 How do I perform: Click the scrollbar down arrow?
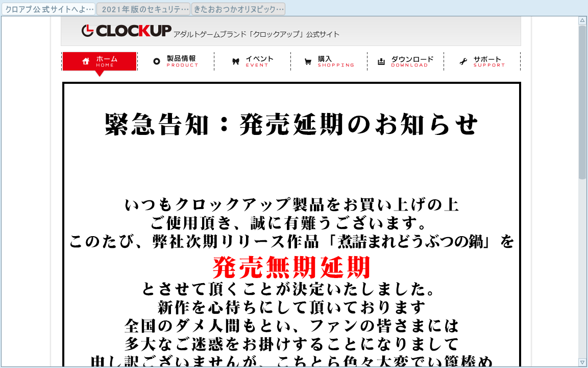[582, 362]
